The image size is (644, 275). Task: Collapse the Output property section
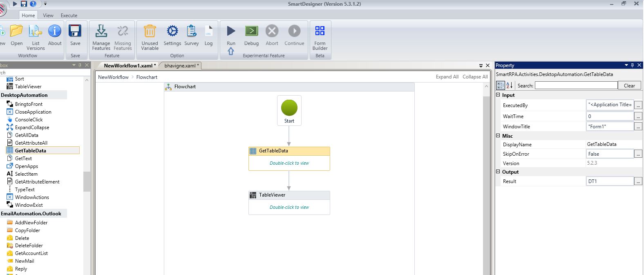click(x=498, y=172)
